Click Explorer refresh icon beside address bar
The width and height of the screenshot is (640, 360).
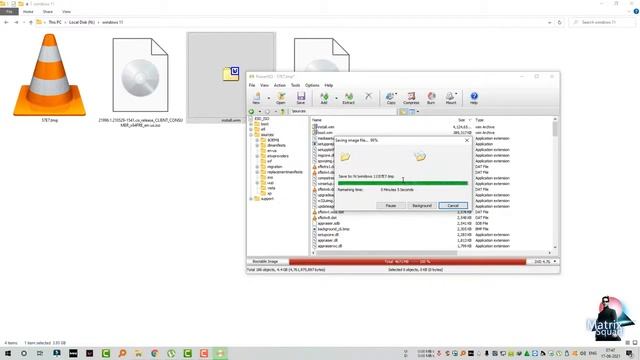click(560, 22)
